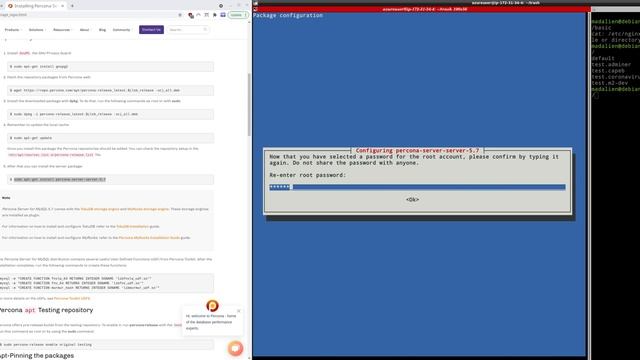The image size is (640, 360).
Task: Dismiss the Percona welcome chat popup
Action: 239,311
